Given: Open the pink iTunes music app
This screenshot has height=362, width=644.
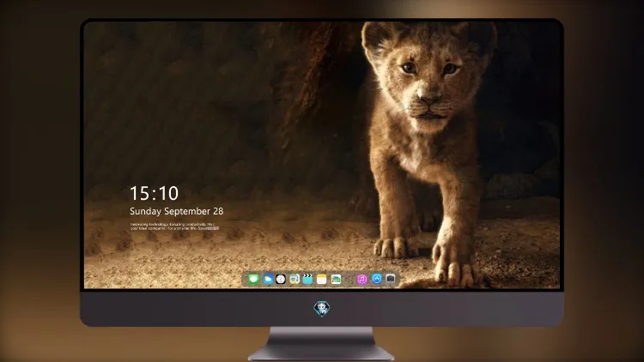Looking at the screenshot, I should [361, 279].
